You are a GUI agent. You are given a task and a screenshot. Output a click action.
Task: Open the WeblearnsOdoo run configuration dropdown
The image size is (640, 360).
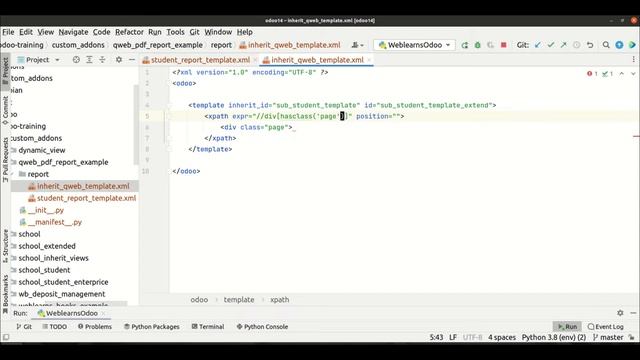pyautogui.click(x=414, y=45)
